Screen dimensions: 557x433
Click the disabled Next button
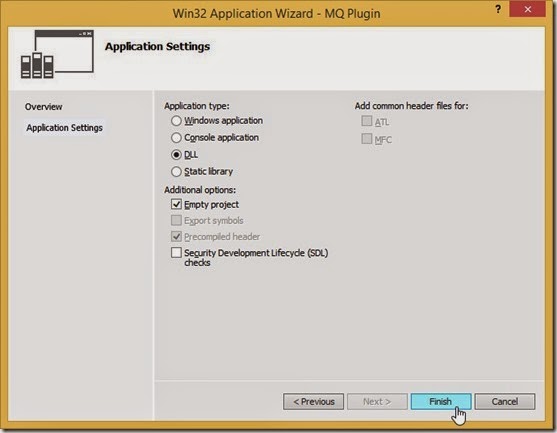click(377, 401)
